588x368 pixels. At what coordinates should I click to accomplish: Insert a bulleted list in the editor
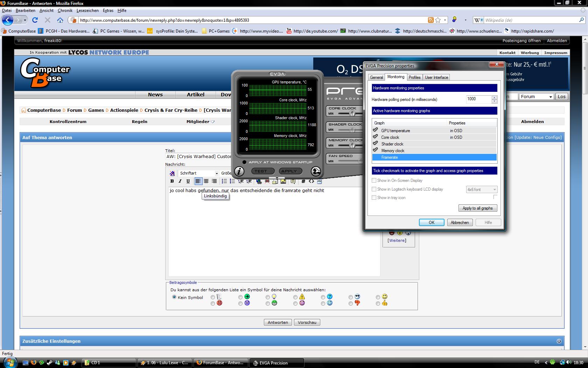(x=232, y=181)
